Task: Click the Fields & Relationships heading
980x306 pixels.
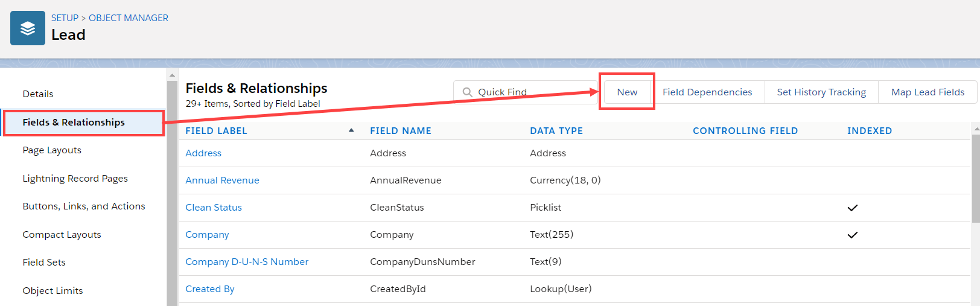Action: coord(256,89)
